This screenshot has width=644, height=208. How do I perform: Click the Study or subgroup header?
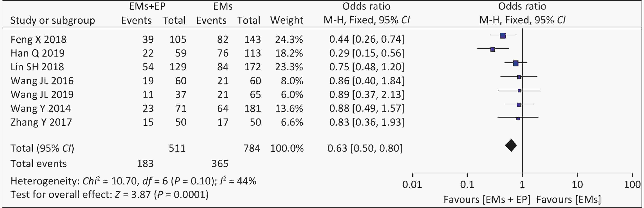[x=53, y=20]
